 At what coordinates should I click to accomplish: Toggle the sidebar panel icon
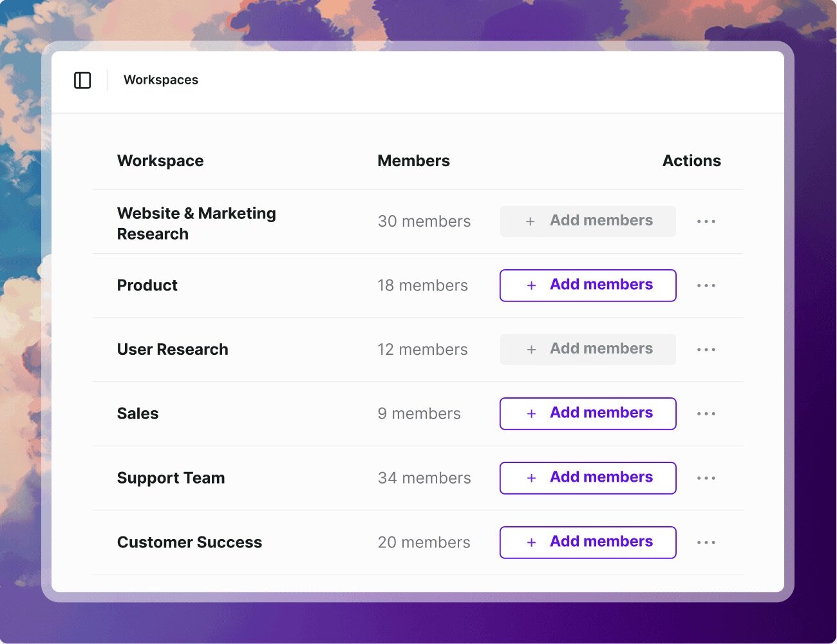[x=82, y=80]
